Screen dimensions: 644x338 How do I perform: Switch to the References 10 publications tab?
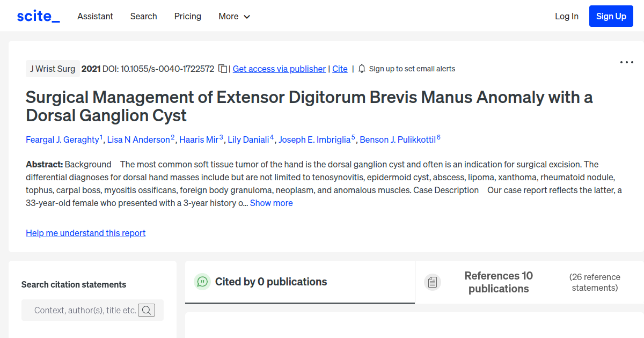click(x=499, y=282)
